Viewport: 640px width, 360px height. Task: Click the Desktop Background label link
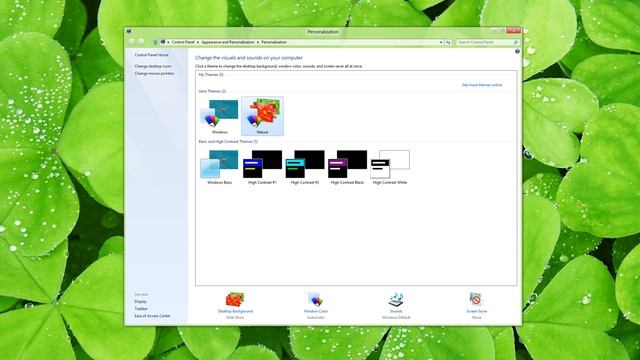point(235,311)
